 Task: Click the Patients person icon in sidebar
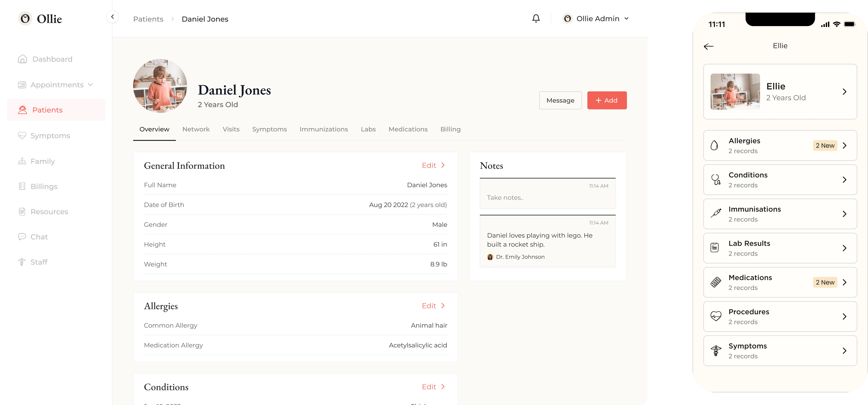click(22, 110)
